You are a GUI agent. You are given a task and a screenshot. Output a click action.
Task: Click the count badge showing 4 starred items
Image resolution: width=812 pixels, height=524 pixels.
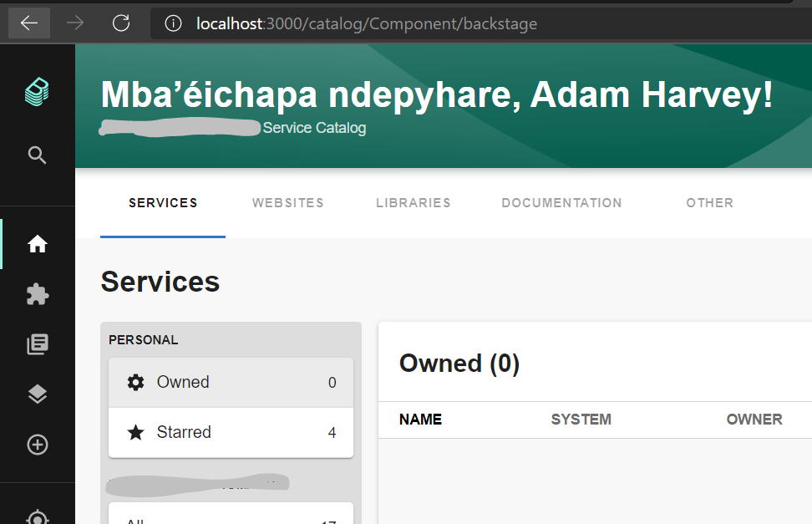tap(332, 432)
